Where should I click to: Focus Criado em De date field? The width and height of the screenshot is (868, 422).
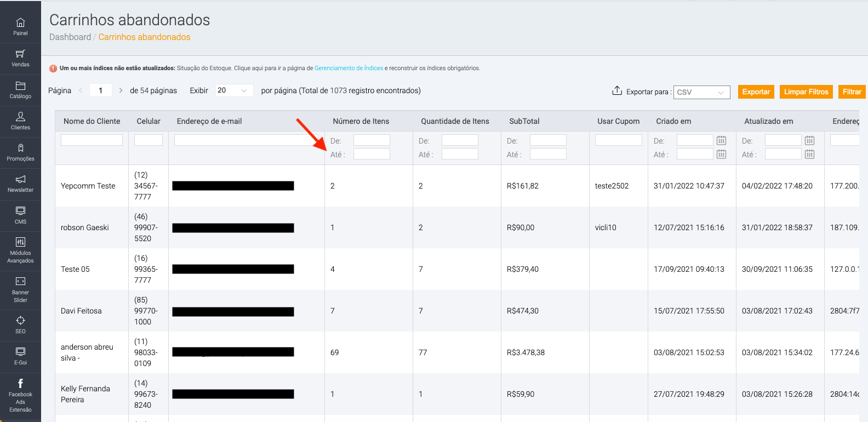[695, 140]
